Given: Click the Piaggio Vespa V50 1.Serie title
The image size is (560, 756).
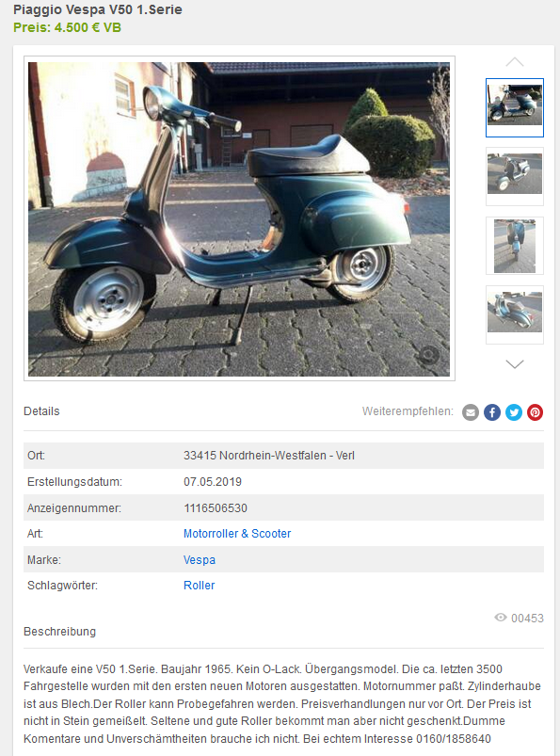Looking at the screenshot, I should click(98, 9).
